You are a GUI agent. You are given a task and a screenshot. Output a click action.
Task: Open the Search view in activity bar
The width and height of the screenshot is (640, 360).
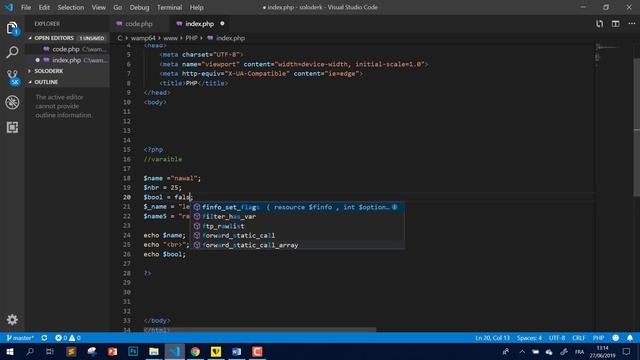coord(12,52)
